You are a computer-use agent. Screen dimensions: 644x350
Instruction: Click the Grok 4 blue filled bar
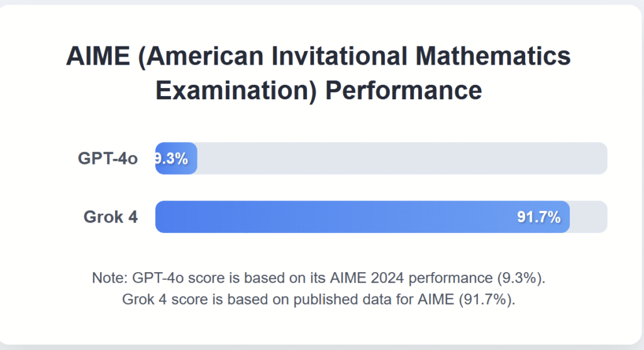(x=362, y=217)
